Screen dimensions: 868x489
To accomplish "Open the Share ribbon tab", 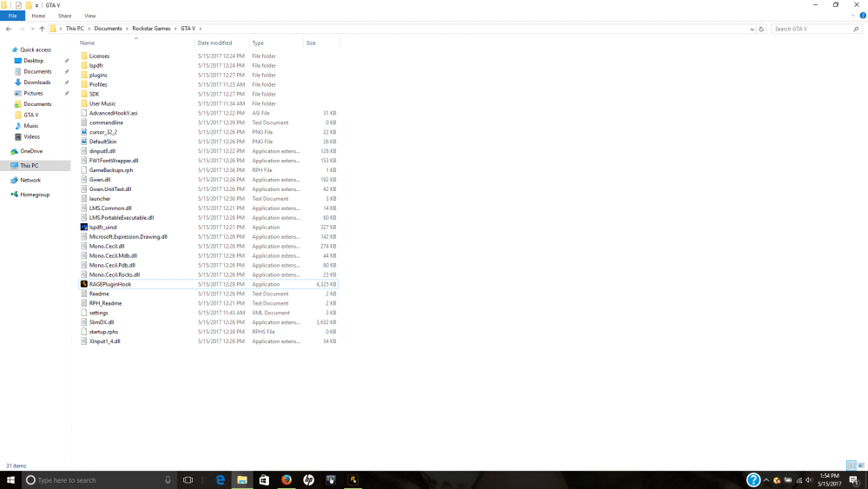I will 65,16.
